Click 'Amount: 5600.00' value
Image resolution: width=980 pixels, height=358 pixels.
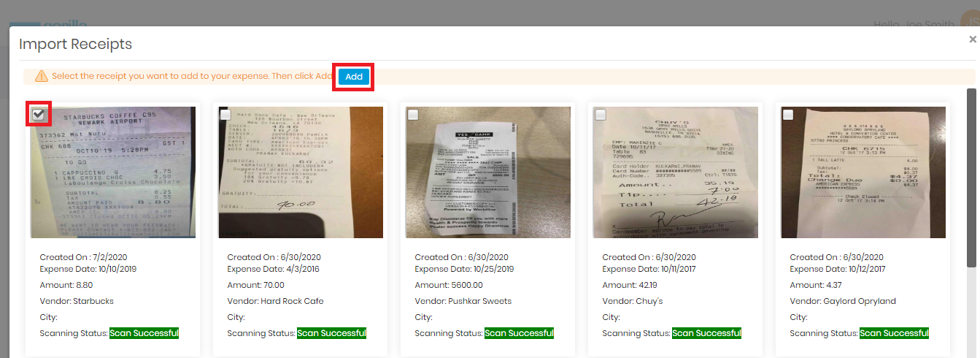(449, 285)
